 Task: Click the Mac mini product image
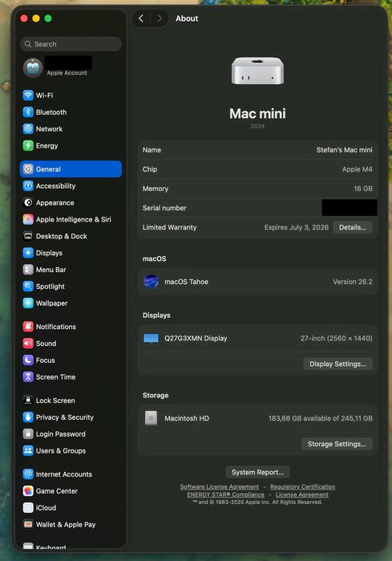coord(257,71)
